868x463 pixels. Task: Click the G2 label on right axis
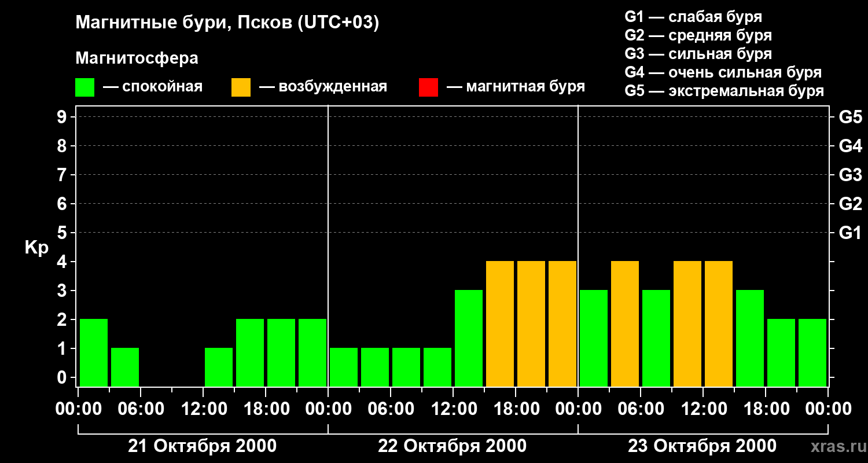point(850,204)
